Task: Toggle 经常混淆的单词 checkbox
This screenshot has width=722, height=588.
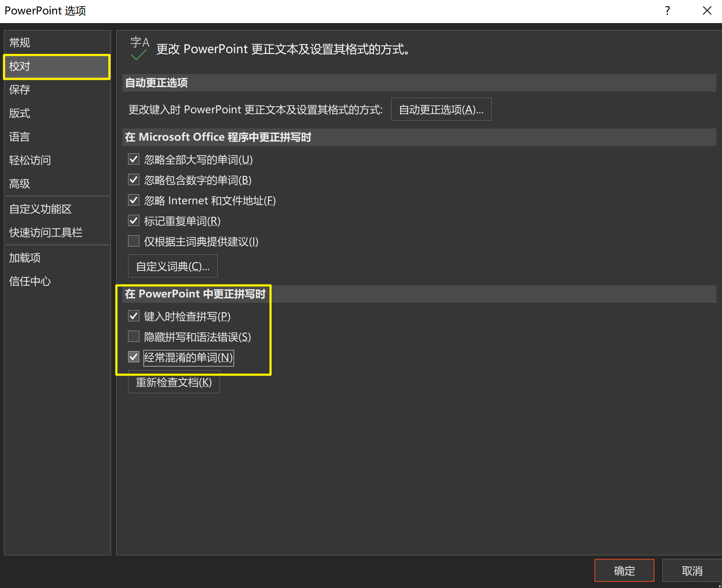Action: tap(134, 357)
